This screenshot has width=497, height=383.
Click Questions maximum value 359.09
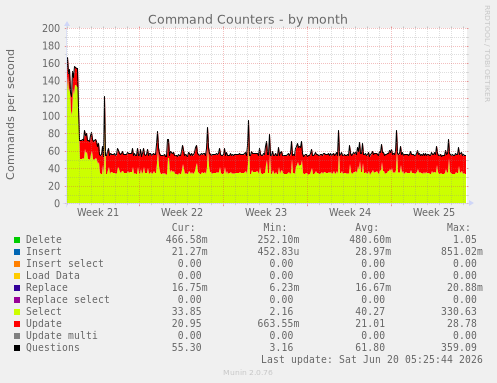point(459,347)
